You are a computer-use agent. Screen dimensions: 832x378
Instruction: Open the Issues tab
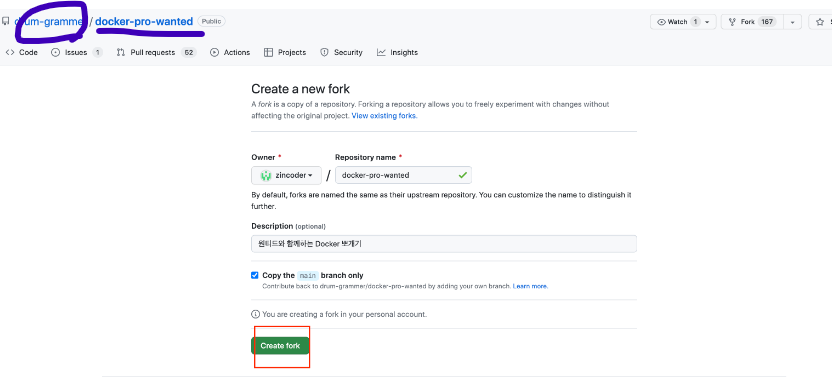[76, 53]
